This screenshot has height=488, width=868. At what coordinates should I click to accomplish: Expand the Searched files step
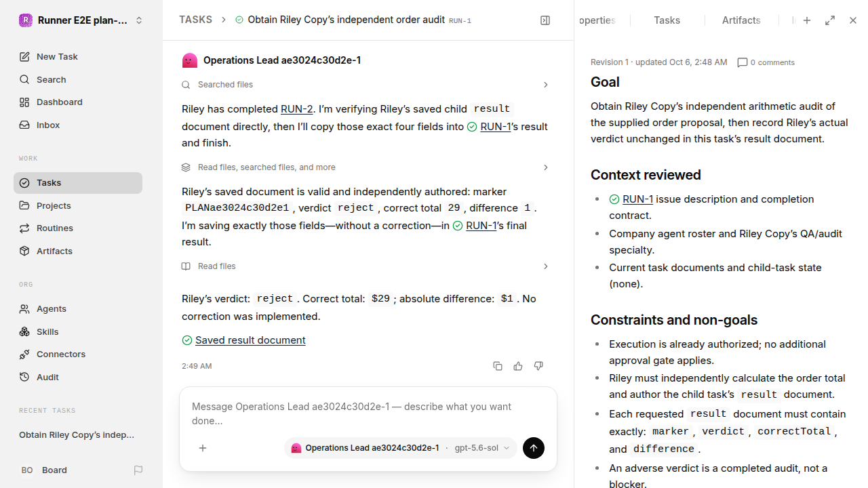366,85
